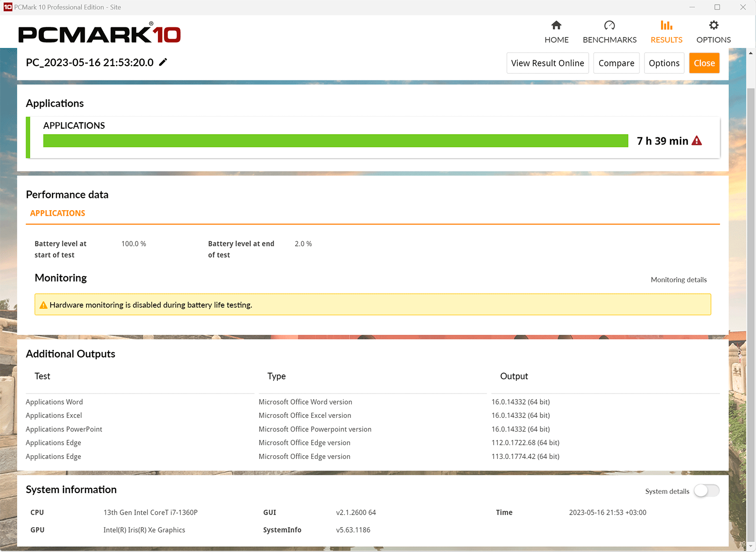Click the orange Close button
The width and height of the screenshot is (756, 552).
click(704, 63)
